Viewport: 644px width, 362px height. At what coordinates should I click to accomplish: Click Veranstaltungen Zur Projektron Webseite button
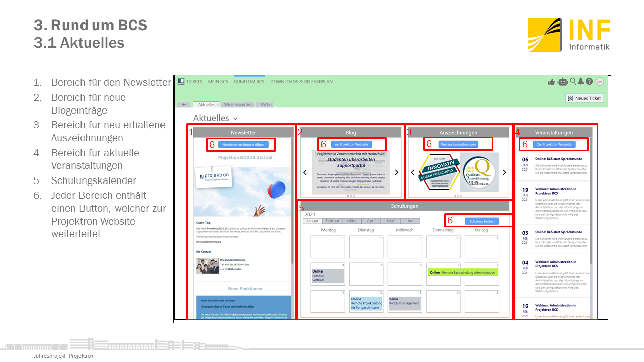[x=553, y=144]
